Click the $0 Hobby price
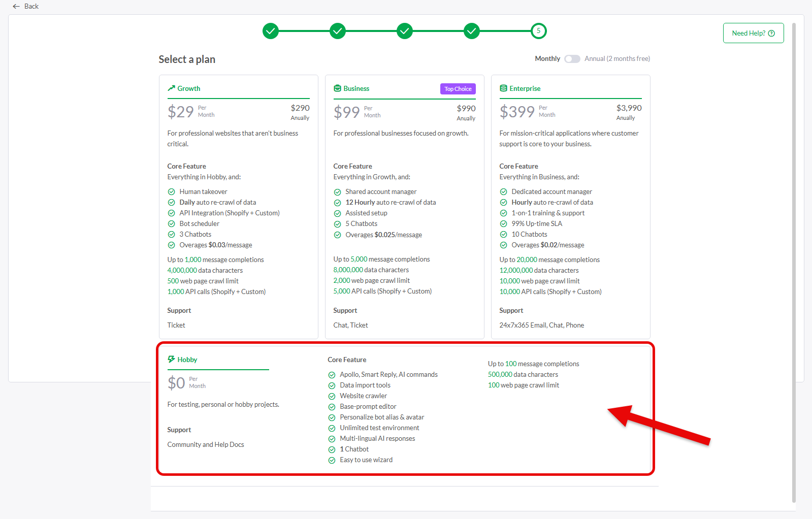This screenshot has width=812, height=519. point(176,383)
